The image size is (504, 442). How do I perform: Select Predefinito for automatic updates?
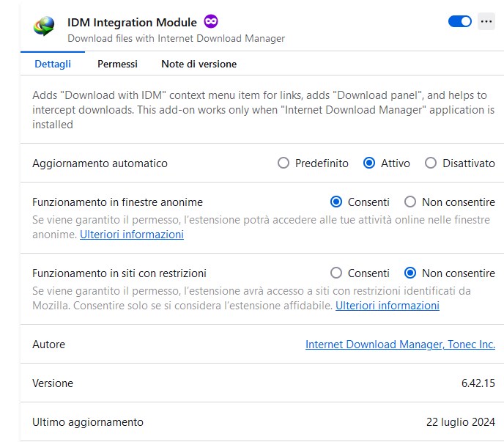pos(284,163)
